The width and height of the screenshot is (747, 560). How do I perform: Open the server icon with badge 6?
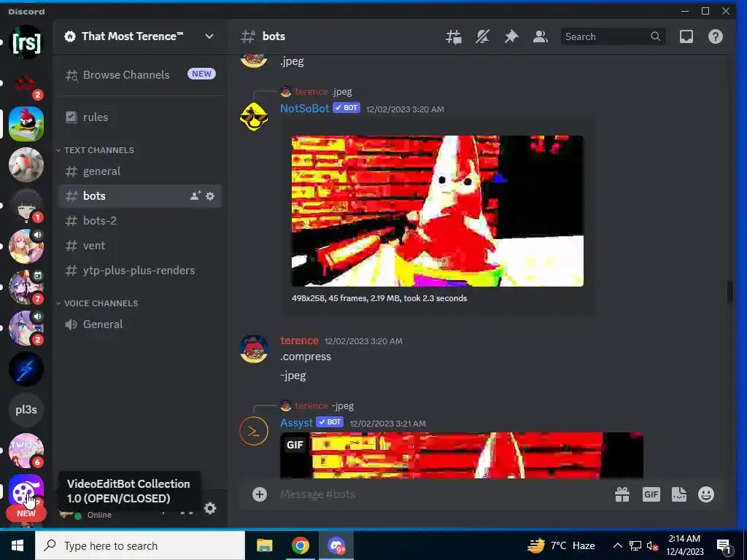click(26, 451)
